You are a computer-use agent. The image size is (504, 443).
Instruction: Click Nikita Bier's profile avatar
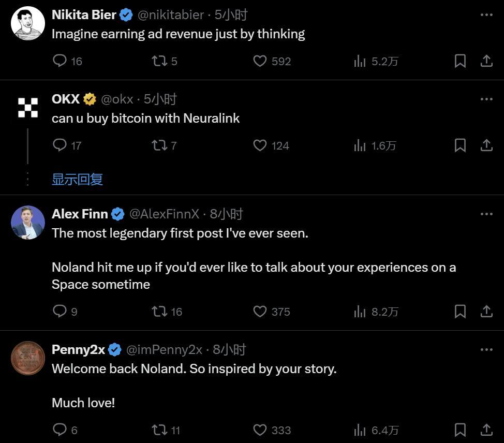28,23
